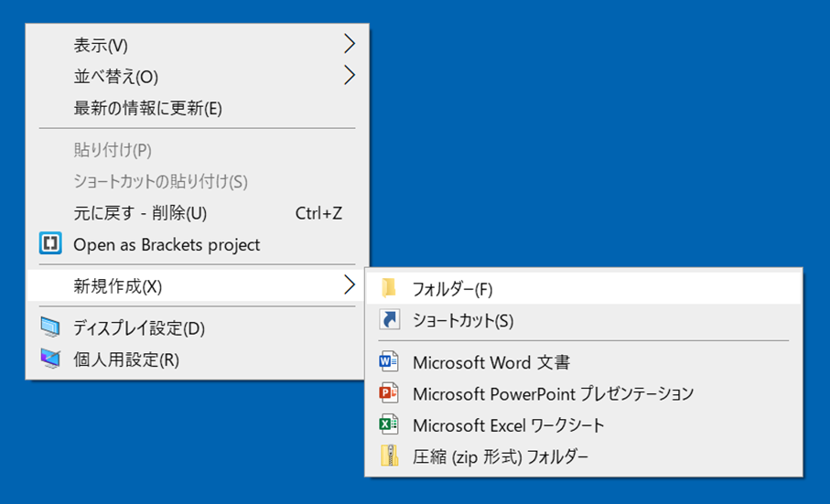The height and width of the screenshot is (504, 830).
Task: Expand the 表示(V) submenu arrow
Action: 349,44
